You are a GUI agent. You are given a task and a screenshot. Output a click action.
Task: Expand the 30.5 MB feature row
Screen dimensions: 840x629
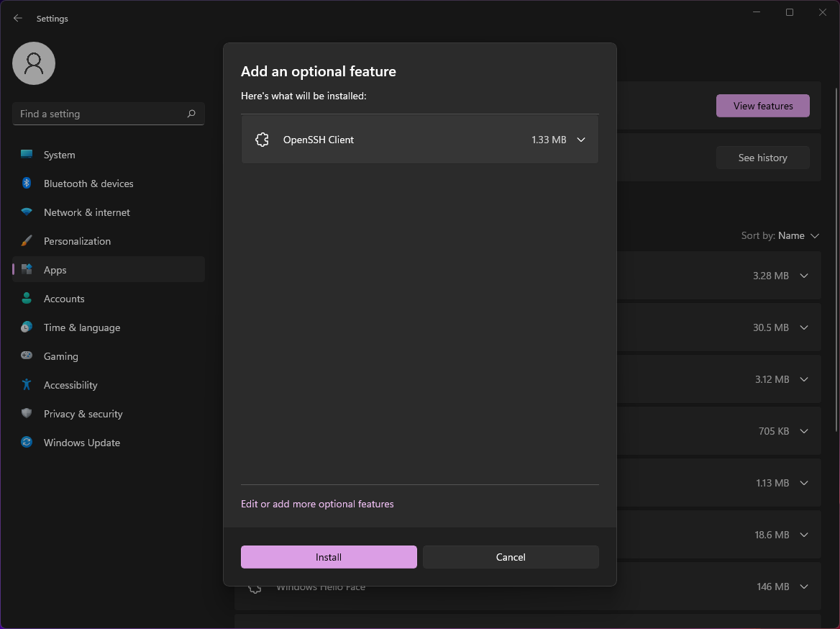[x=804, y=327]
